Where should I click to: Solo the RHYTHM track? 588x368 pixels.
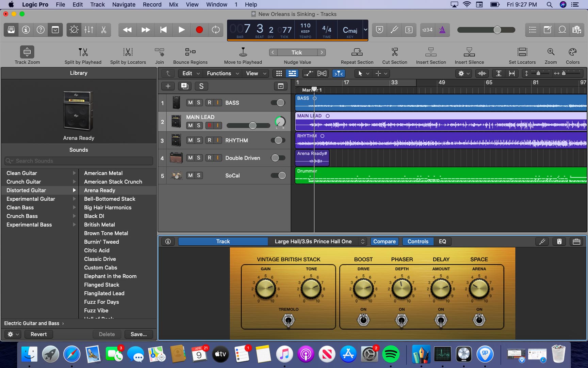[x=199, y=140]
